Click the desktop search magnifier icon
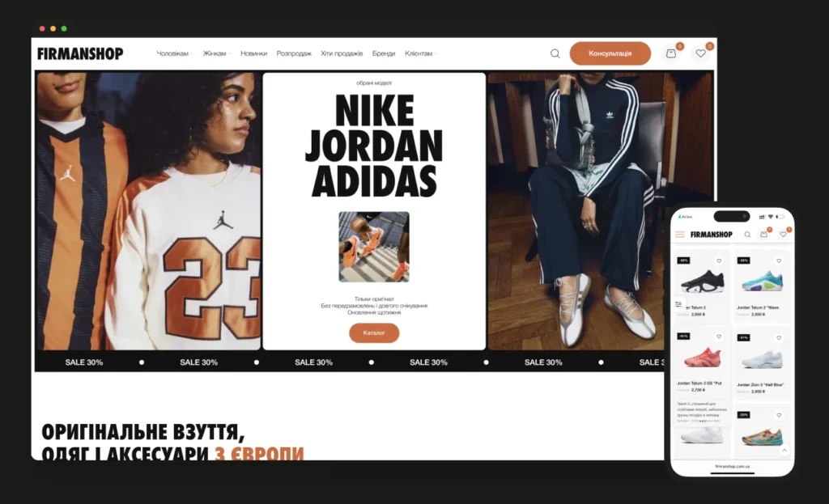Image resolution: width=829 pixels, height=504 pixels. pyautogui.click(x=555, y=54)
